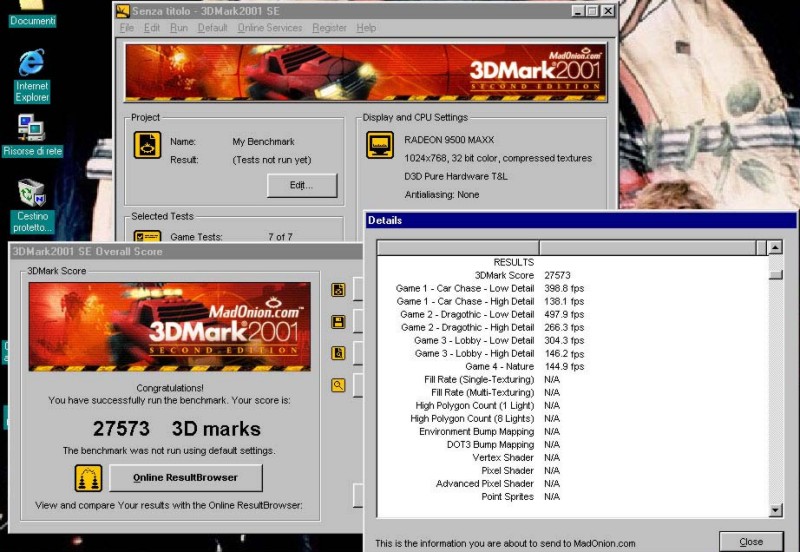Click the Antialiasing: None text
Screen dimensions: 800x552
pyautogui.click(x=442, y=194)
